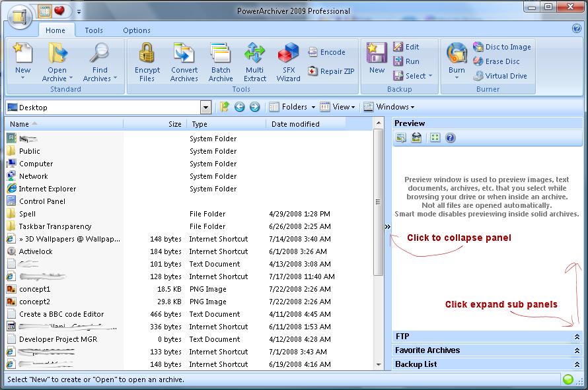Click the green fullscreen preview icon
Viewport: 588px width, 390px height.
435,138
